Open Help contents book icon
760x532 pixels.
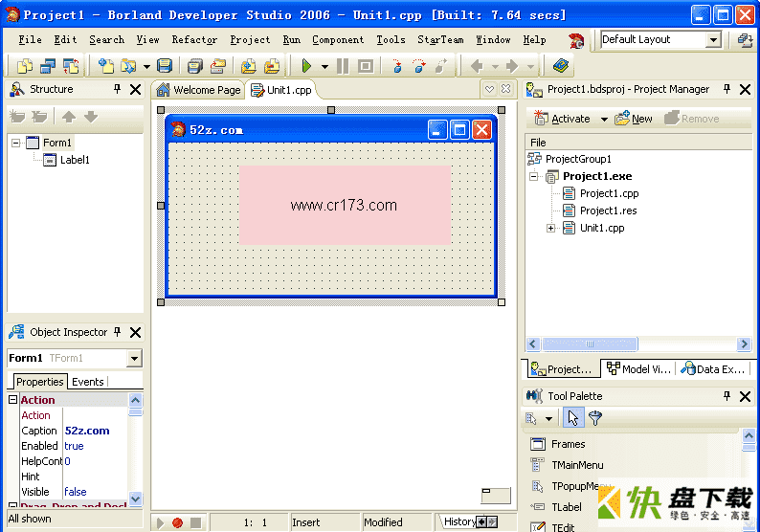560,65
